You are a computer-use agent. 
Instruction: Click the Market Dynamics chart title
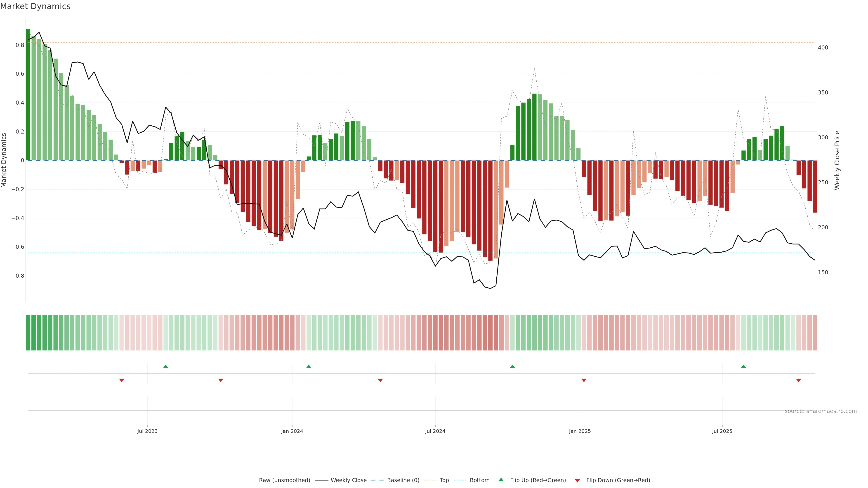point(35,6)
